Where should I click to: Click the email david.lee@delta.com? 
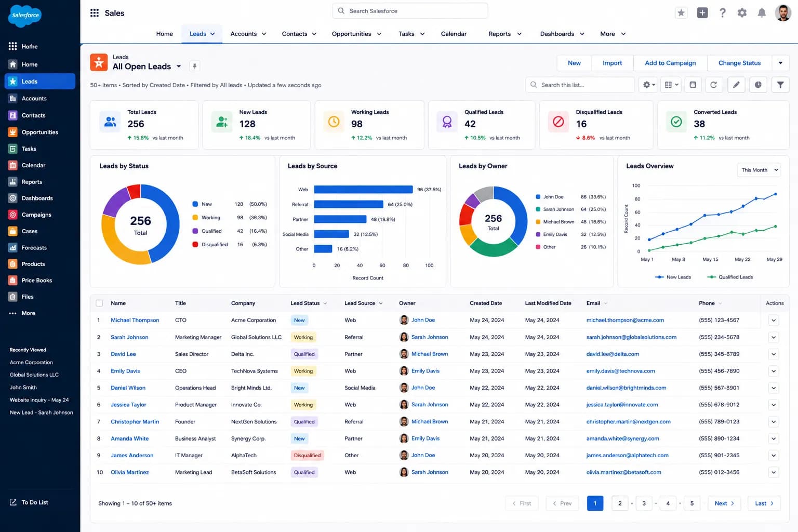[613, 354]
